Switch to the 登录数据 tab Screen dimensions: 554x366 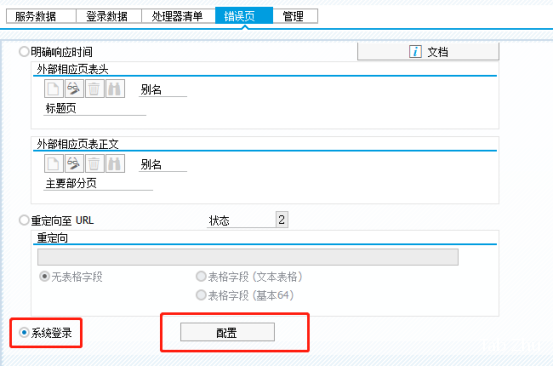(x=109, y=16)
